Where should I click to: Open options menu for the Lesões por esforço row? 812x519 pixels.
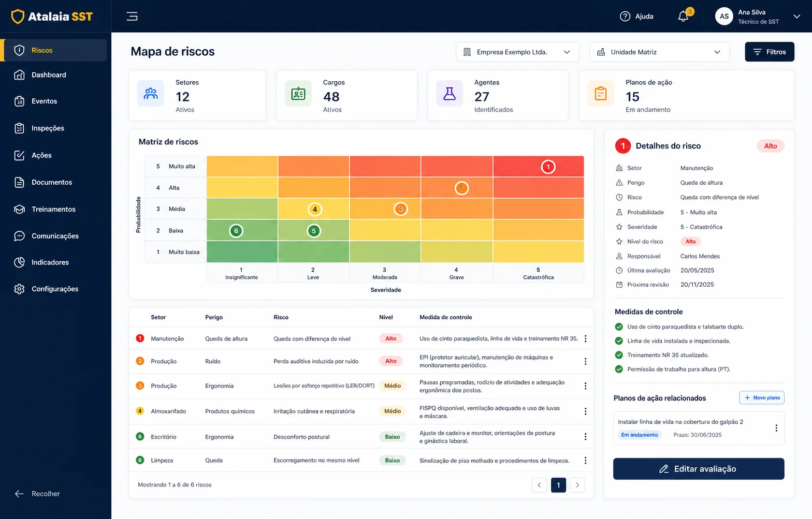tap(586, 386)
